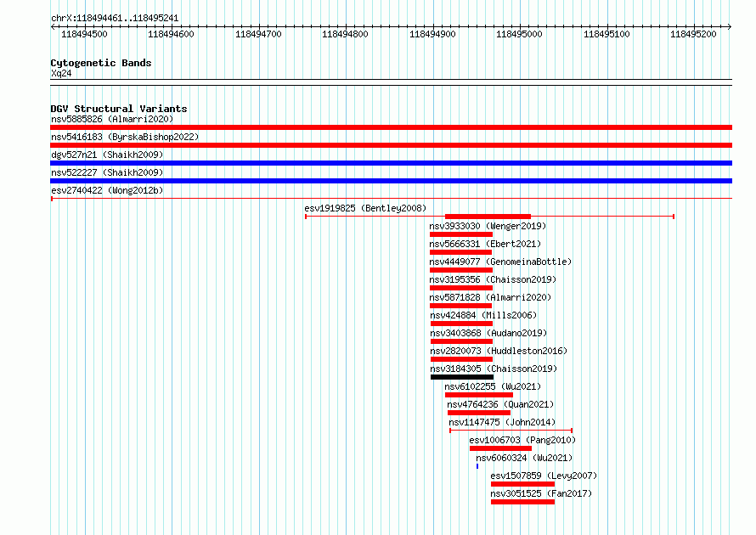The width and height of the screenshot is (756, 535).
Task: Click ruler position 118494900
Action: (432, 34)
